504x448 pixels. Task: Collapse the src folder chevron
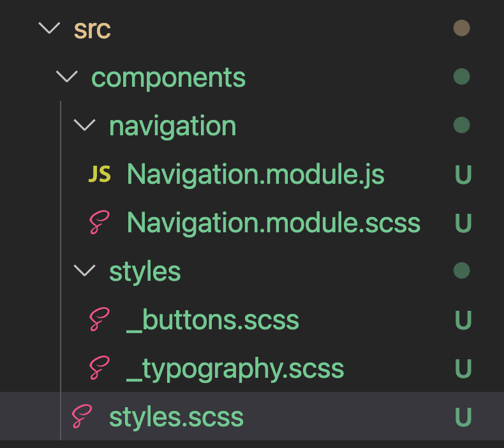(48, 29)
